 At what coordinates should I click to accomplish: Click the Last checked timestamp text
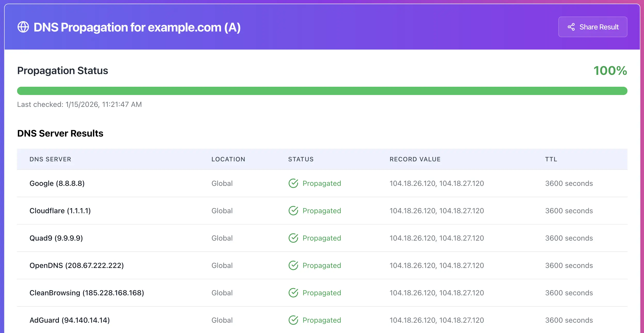pos(79,104)
